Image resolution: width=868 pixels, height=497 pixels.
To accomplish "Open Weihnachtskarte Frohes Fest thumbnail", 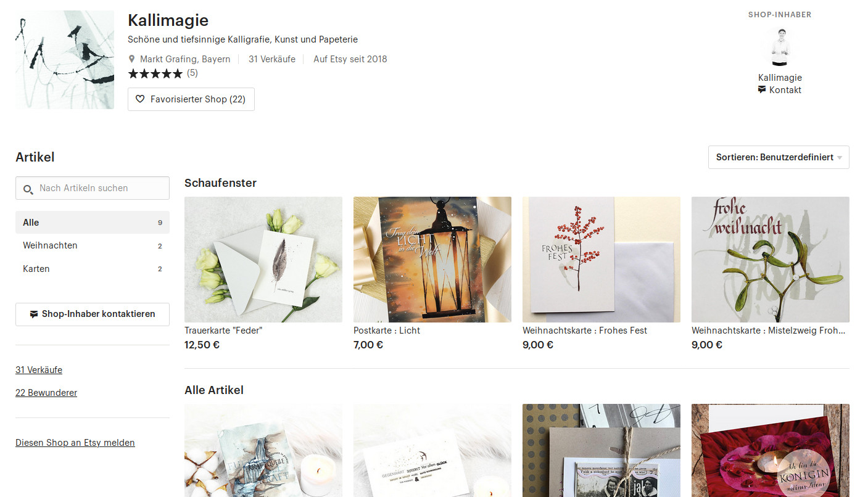I will point(601,260).
